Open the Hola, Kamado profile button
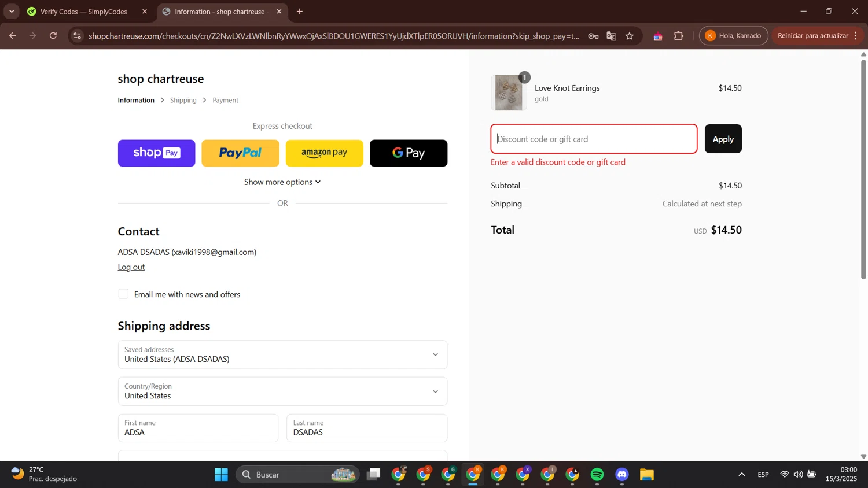Screen dimensions: 868x488 pyautogui.click(x=734, y=36)
